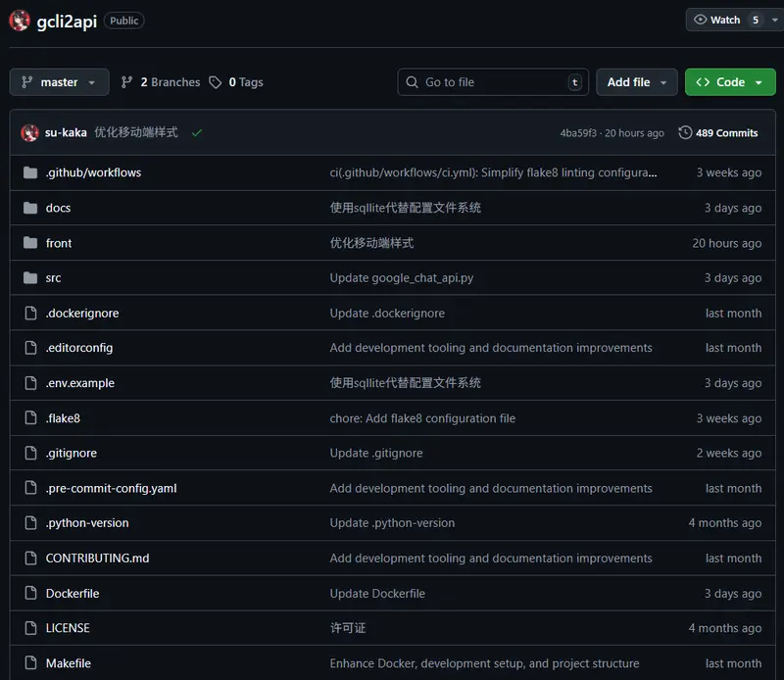The height and width of the screenshot is (680, 784).
Task: Click the file icon beside Dockerfile
Action: (30, 594)
